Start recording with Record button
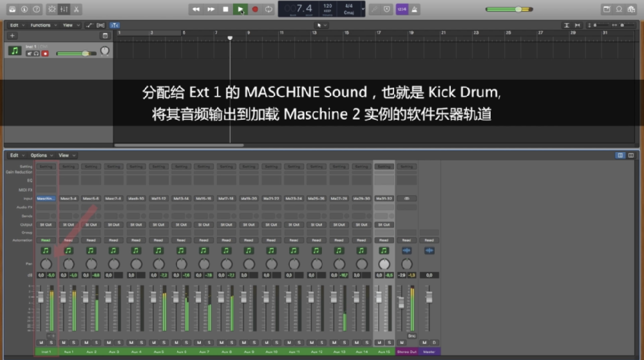Screen dimensions: 644x360 (x=255, y=9)
